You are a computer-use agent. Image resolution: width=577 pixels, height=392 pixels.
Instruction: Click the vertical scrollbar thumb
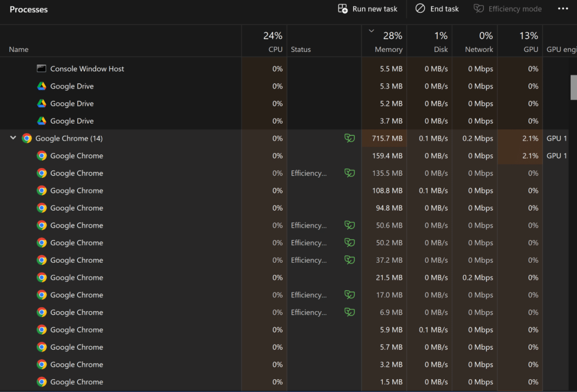tap(574, 88)
